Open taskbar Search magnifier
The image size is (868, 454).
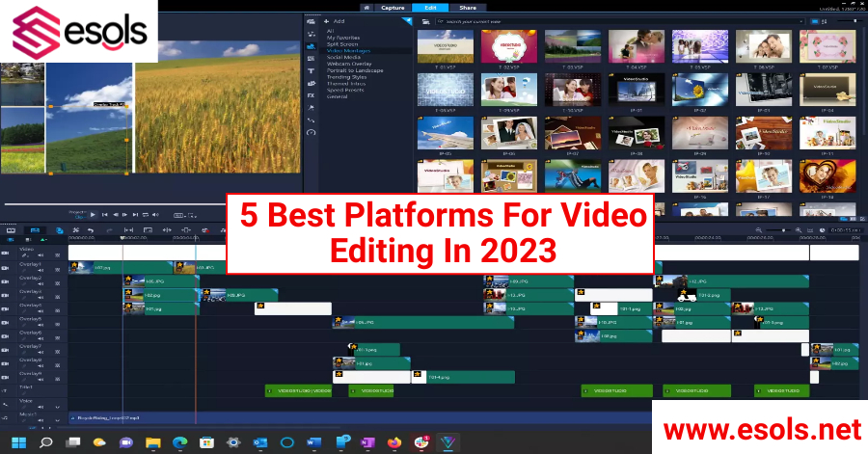(x=46, y=442)
